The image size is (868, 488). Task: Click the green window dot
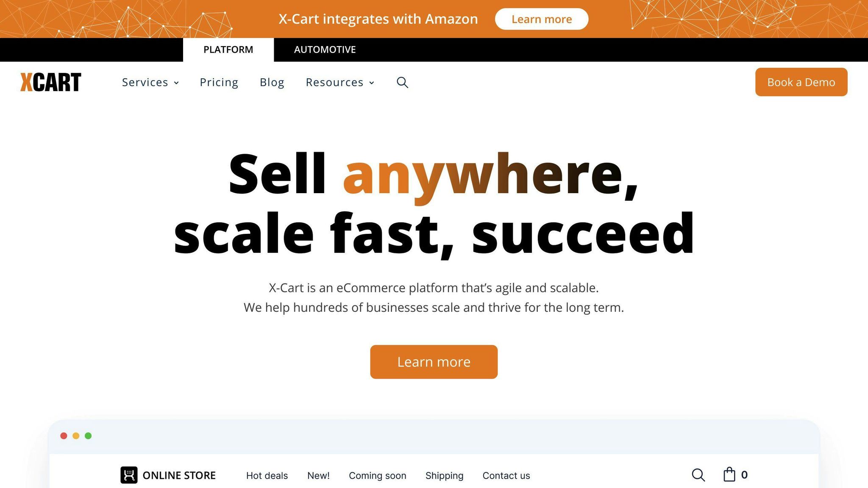(88, 436)
